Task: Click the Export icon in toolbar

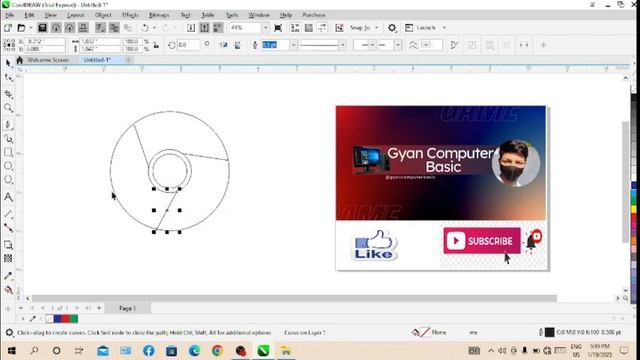Action: 204,28
